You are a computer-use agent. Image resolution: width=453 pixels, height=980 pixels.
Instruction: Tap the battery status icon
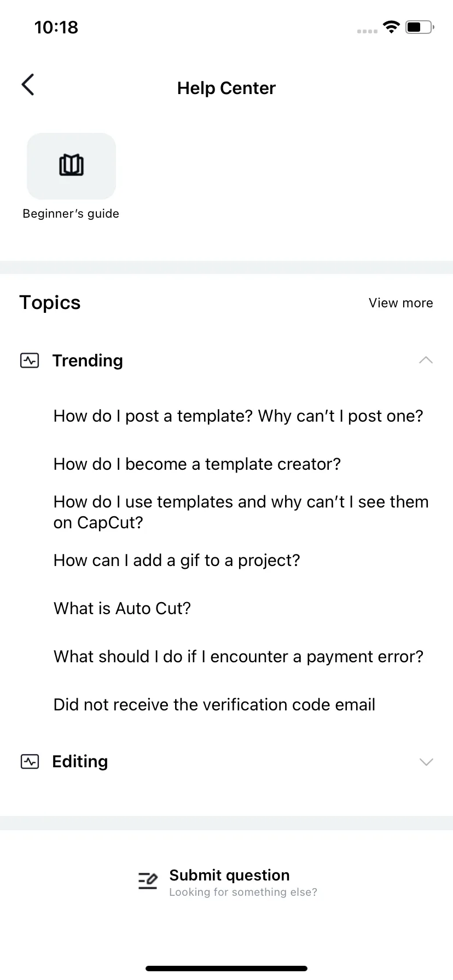[420, 27]
